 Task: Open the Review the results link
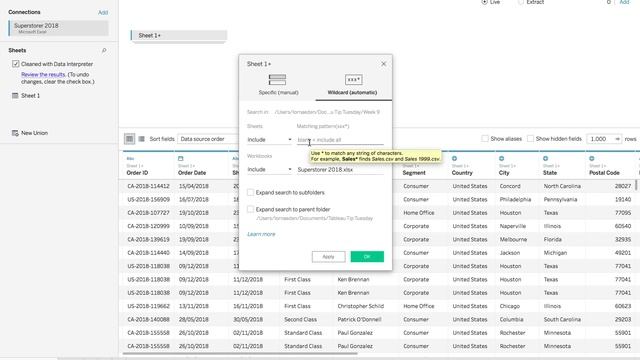point(43,75)
